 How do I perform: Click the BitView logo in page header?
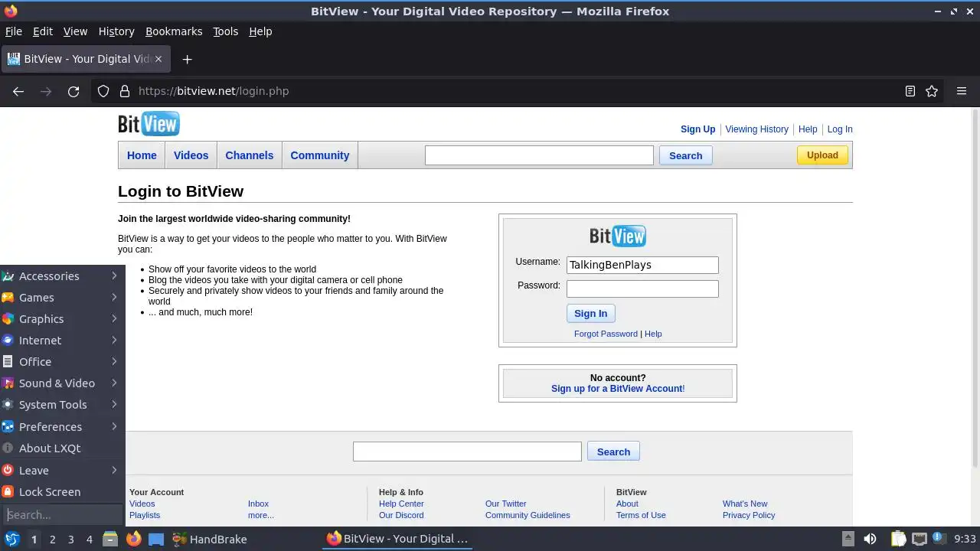pos(149,123)
